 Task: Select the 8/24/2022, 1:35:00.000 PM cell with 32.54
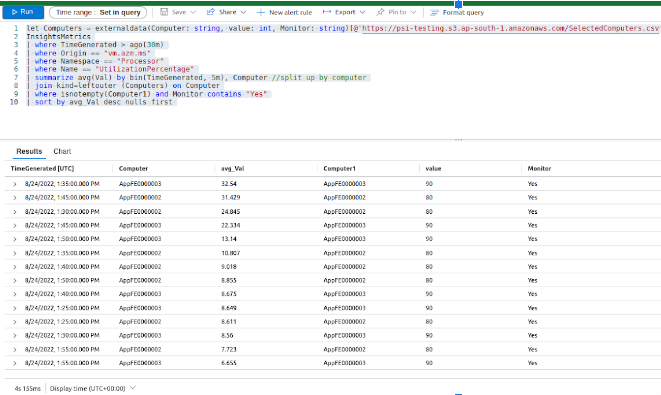[62, 184]
